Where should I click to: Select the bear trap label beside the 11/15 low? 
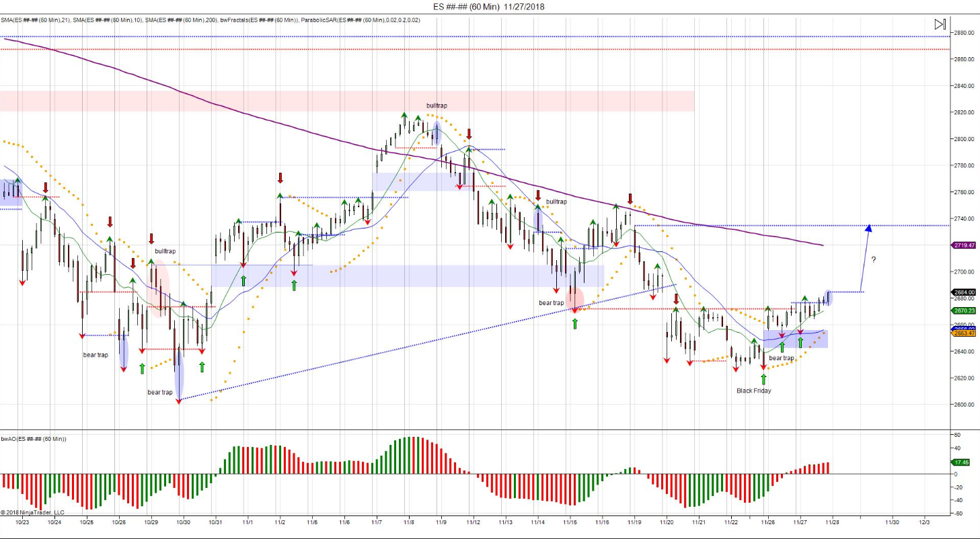pyautogui.click(x=551, y=302)
